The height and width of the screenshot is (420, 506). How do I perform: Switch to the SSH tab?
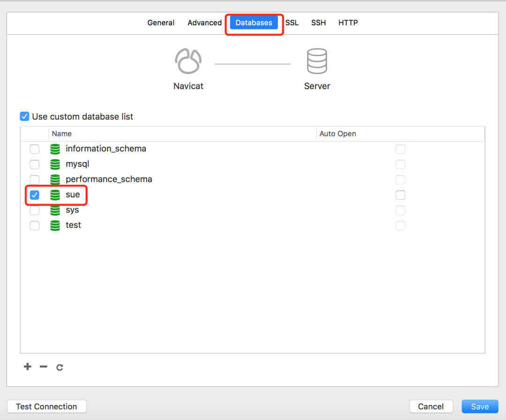point(319,22)
